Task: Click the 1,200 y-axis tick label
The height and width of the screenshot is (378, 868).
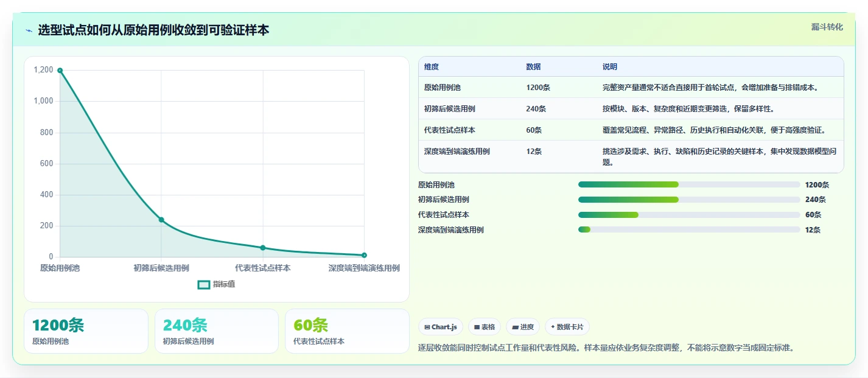Action: [44, 70]
